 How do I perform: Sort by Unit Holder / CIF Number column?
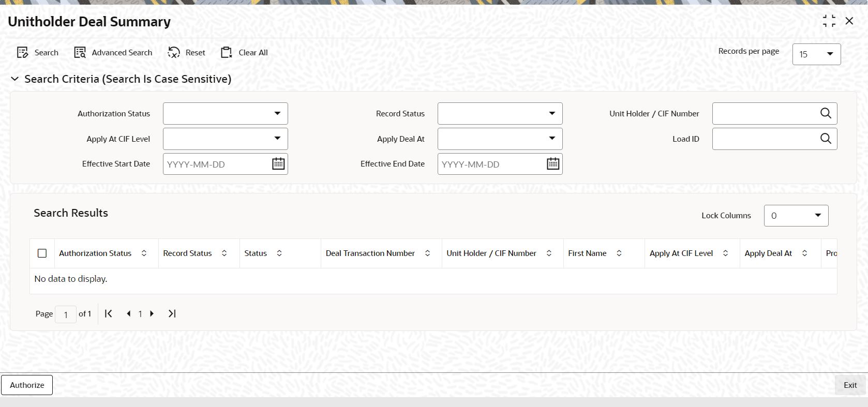(x=549, y=253)
